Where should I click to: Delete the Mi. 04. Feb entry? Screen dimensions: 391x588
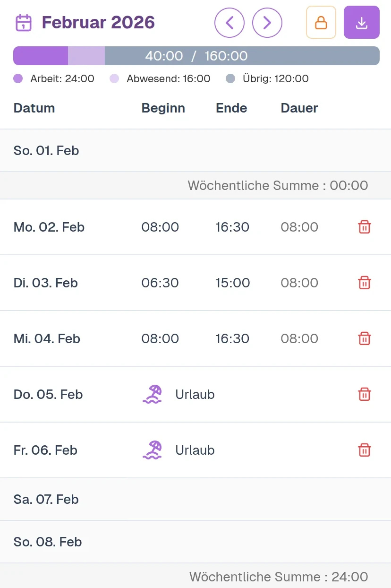365,339
